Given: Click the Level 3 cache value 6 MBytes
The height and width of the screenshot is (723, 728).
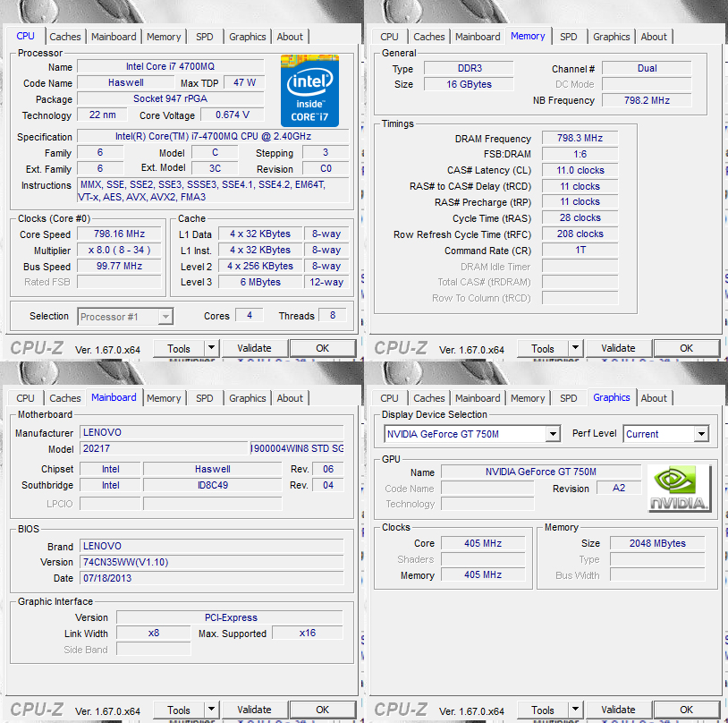Looking at the screenshot, I should point(260,282).
